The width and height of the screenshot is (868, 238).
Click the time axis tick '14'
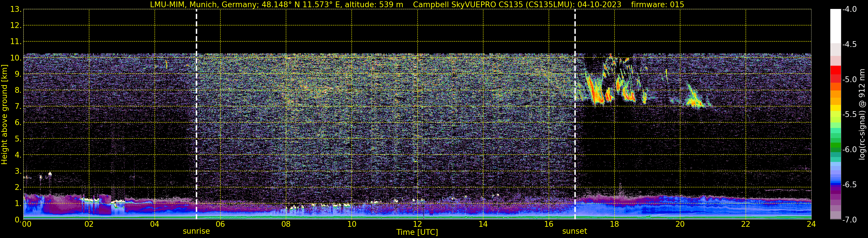pos(483,224)
